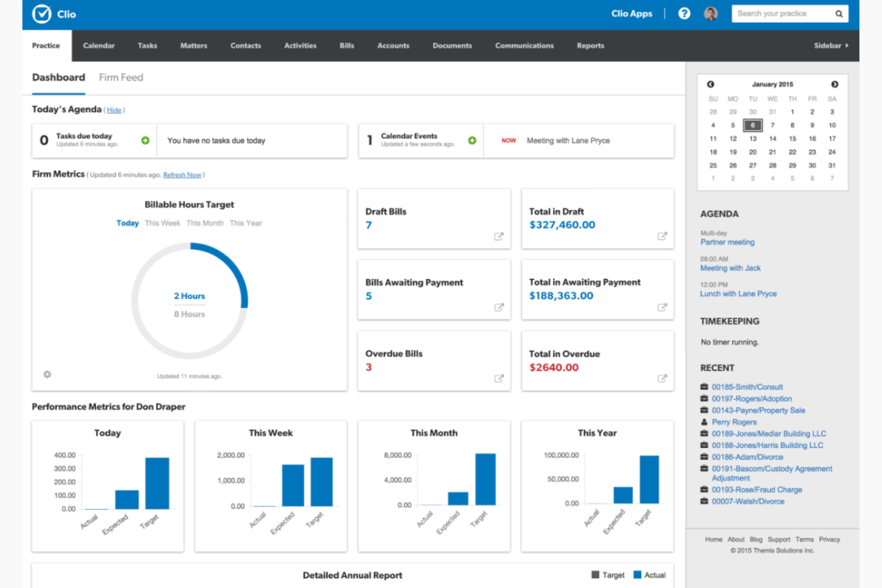Hide Today's Agenda section

(114, 110)
